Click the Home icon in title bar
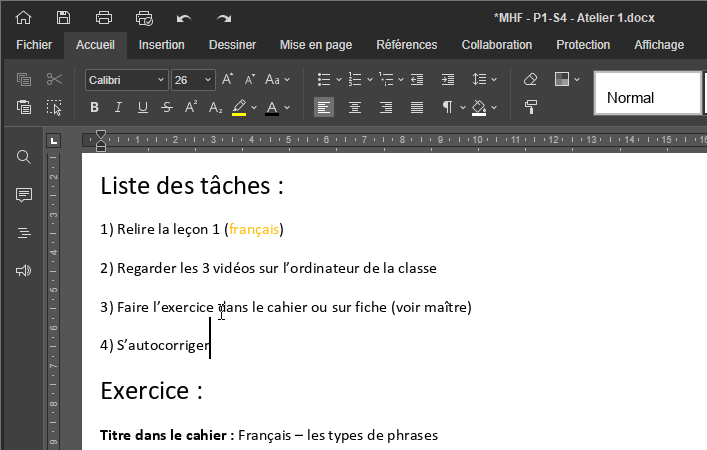This screenshot has height=450, width=707. (23, 18)
